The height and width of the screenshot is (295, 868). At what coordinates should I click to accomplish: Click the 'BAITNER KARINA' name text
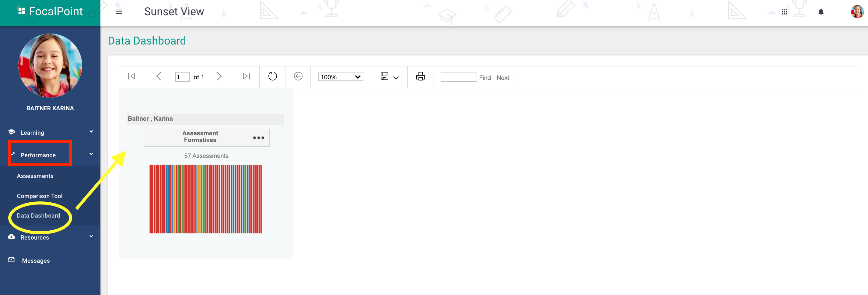click(x=50, y=108)
